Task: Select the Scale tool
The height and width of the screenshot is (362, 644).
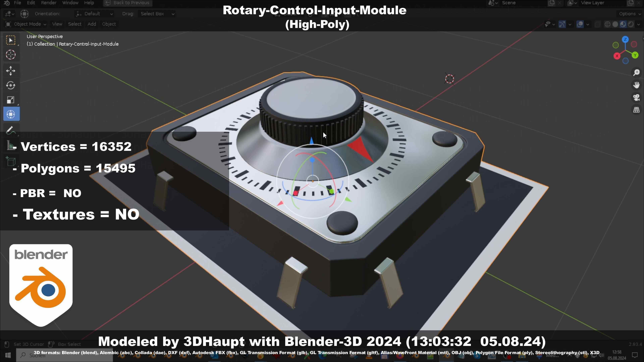Action: [11, 100]
